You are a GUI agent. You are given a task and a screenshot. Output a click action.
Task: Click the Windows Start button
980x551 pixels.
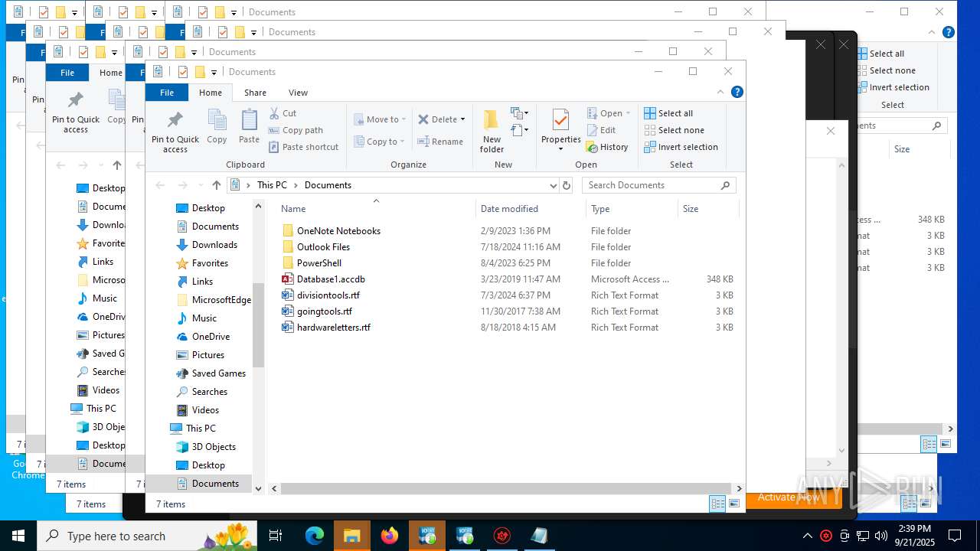tap(18, 536)
